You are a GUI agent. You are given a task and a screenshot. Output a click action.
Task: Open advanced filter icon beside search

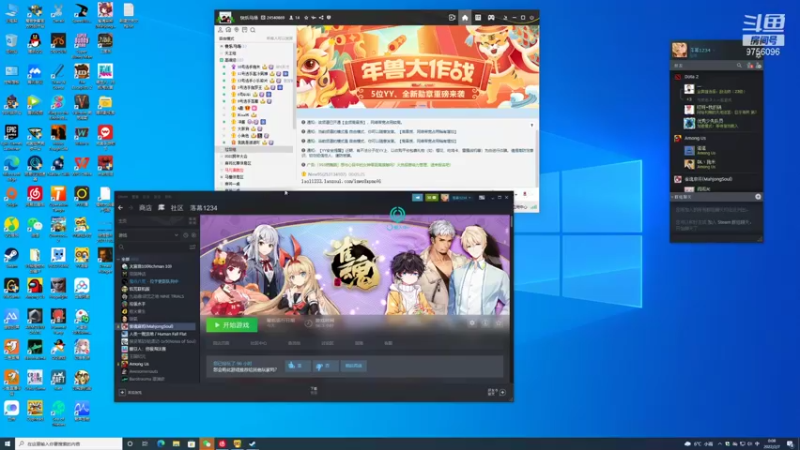[x=192, y=247]
